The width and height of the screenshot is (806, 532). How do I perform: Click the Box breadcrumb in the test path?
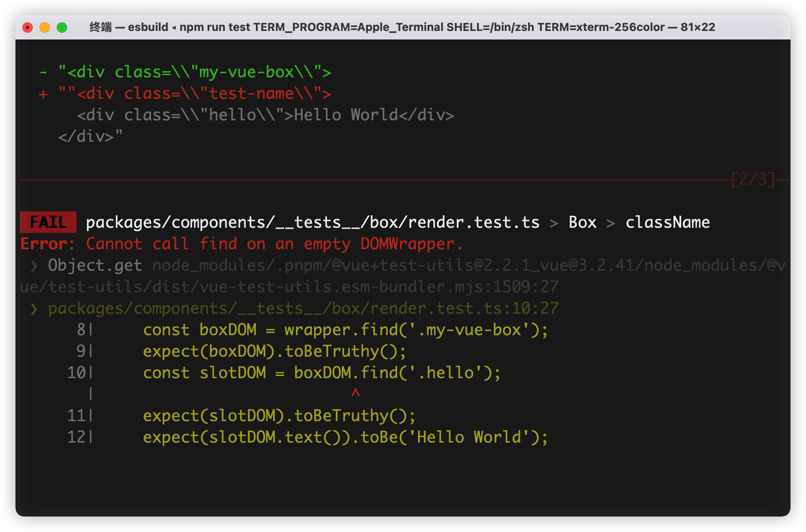pos(582,223)
